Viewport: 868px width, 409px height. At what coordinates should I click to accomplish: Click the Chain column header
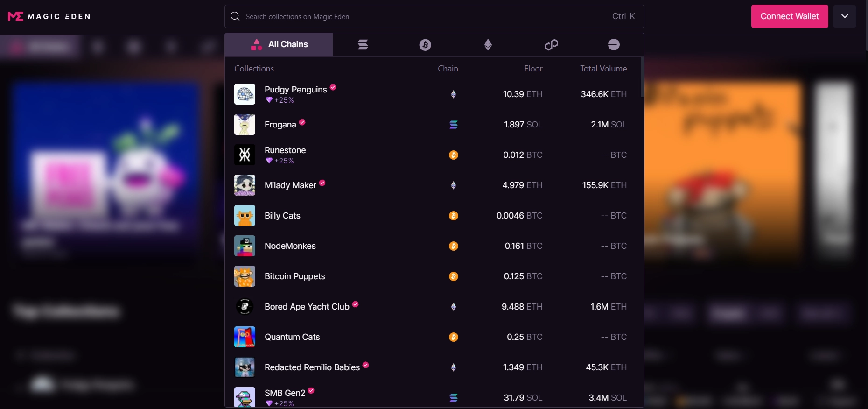(x=448, y=69)
